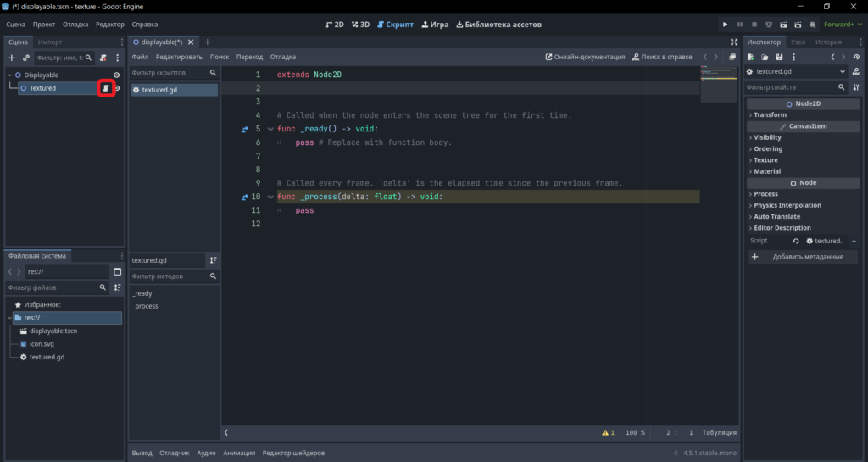This screenshot has height=462, width=868.
Task: Jump to _ready in the methods list
Action: click(142, 293)
